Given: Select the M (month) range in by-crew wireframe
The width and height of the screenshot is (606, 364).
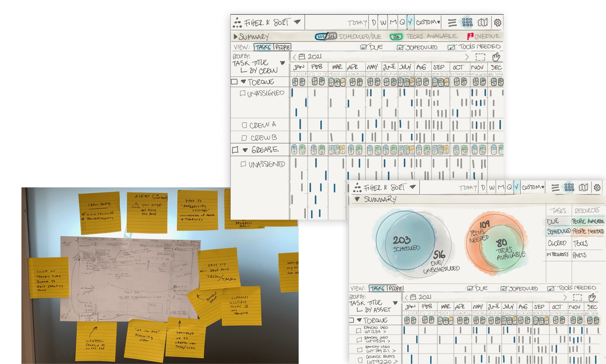Looking at the screenshot, I should (x=393, y=22).
